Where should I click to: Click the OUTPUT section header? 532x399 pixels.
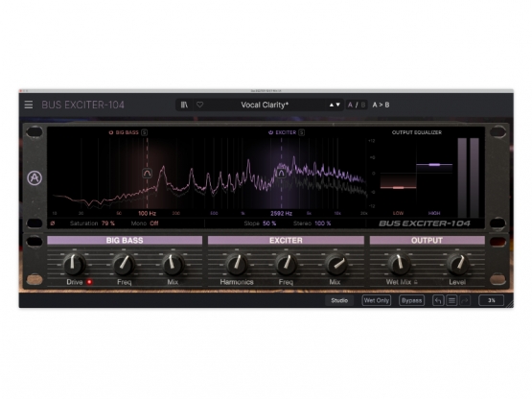point(427,240)
